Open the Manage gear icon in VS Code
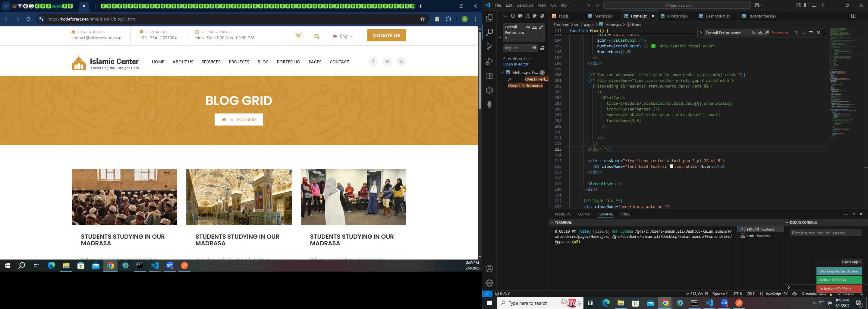The image size is (868, 309). click(489, 283)
